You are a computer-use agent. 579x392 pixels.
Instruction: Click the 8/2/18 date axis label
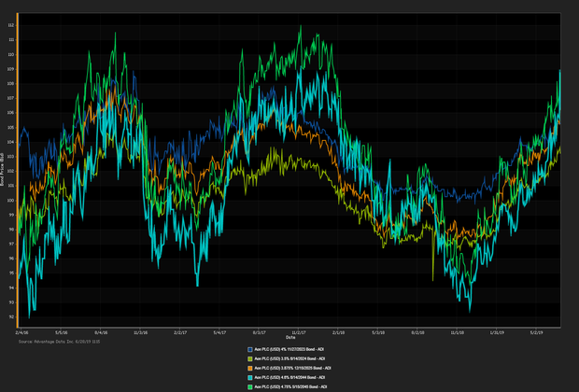417,332
